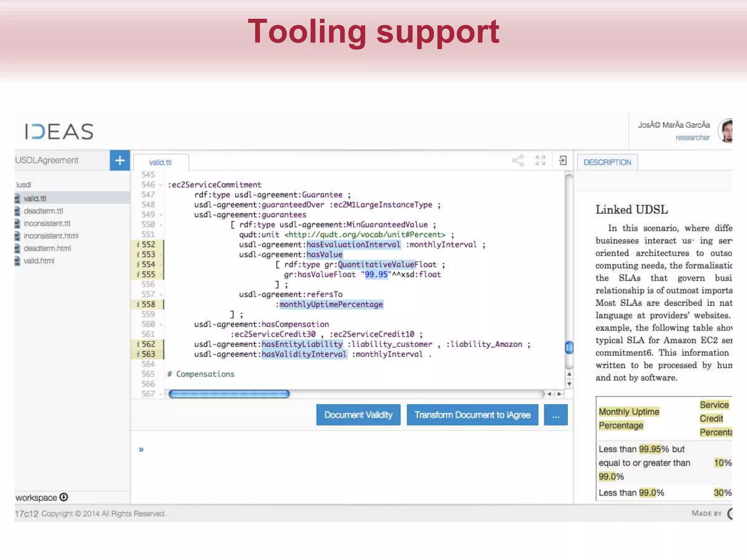Click the console prompt chevrons
The height and width of the screenshot is (560, 747).
coord(141,450)
